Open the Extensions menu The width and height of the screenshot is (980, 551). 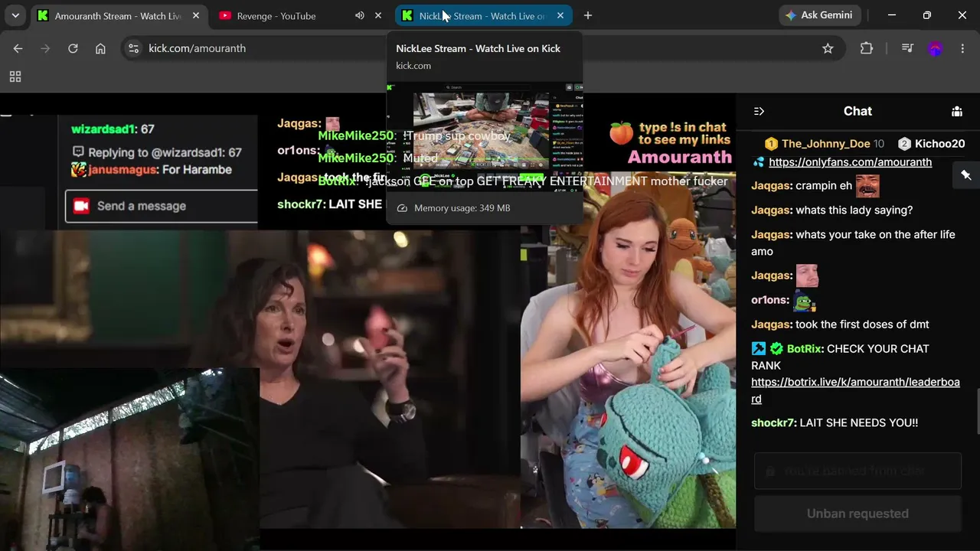tap(866, 48)
